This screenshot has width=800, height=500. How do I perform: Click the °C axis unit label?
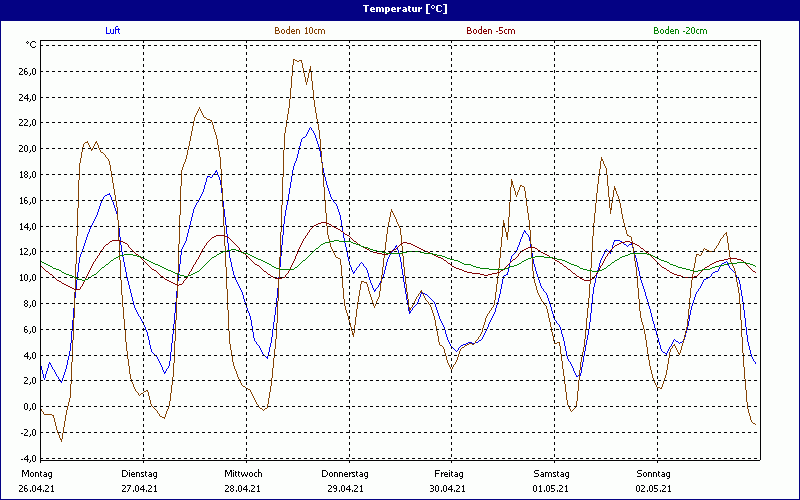pyautogui.click(x=31, y=45)
